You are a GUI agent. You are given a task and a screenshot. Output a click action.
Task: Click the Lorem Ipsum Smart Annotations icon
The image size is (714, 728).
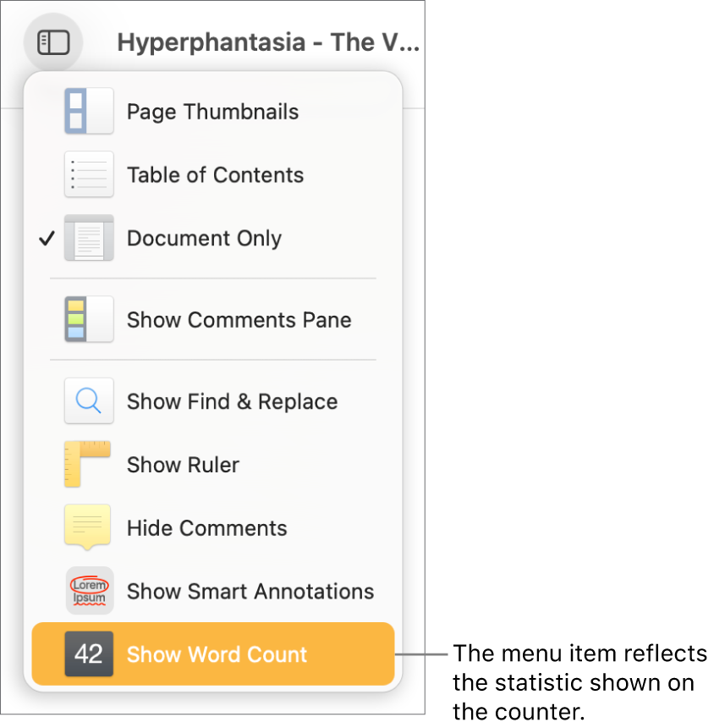pos(88,590)
